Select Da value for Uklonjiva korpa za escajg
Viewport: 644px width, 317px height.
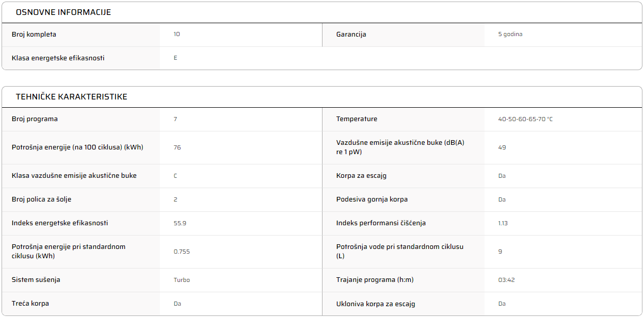pyautogui.click(x=502, y=304)
